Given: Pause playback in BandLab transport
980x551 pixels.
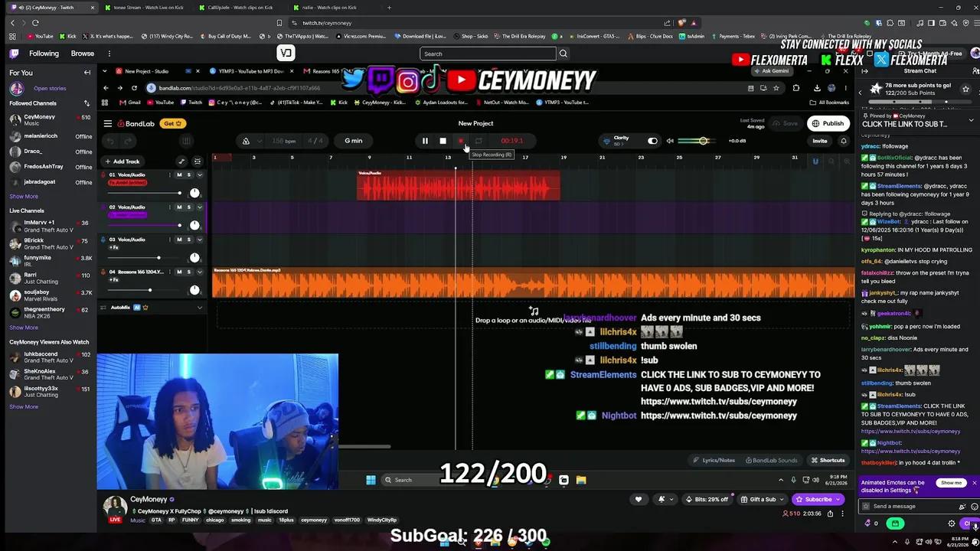Looking at the screenshot, I should pyautogui.click(x=425, y=141).
